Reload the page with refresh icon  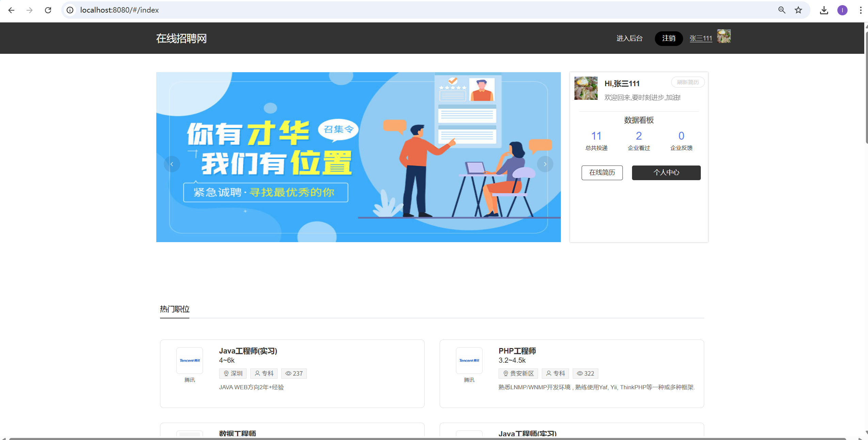coord(48,10)
